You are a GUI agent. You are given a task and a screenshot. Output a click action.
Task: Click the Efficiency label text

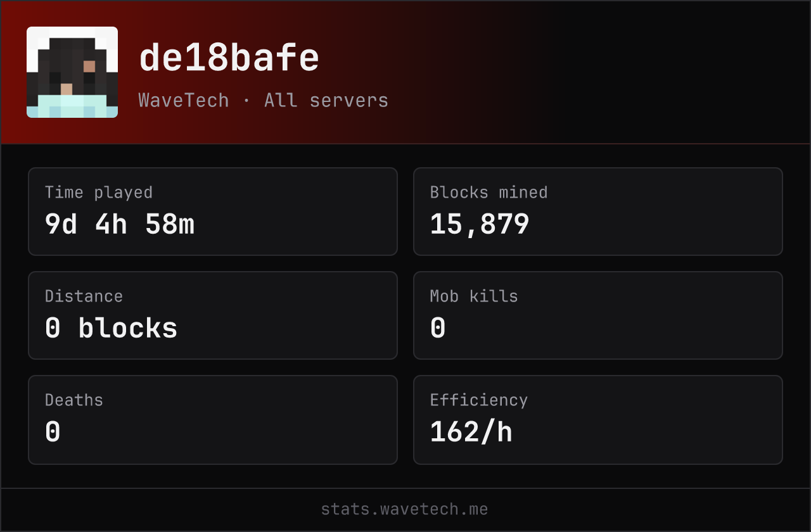point(479,400)
